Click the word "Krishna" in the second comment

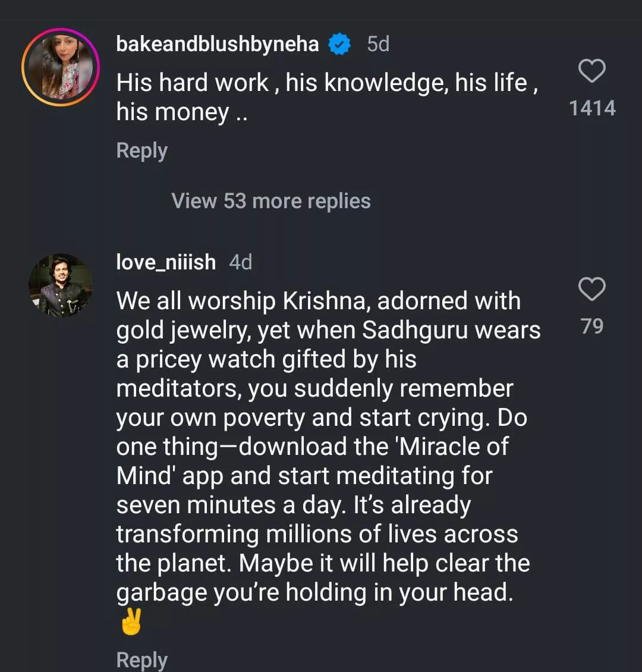[326, 301]
